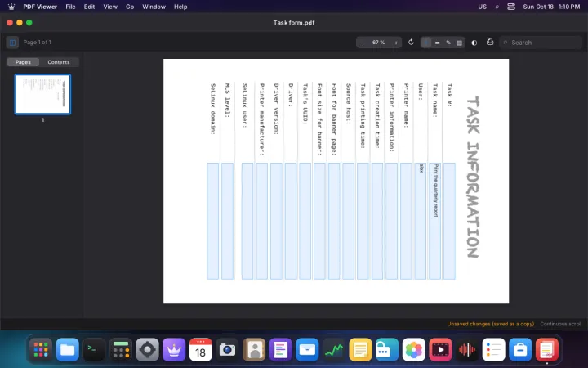Open the US input source menu
Image resolution: width=588 pixels, height=368 pixels.
[x=483, y=7]
